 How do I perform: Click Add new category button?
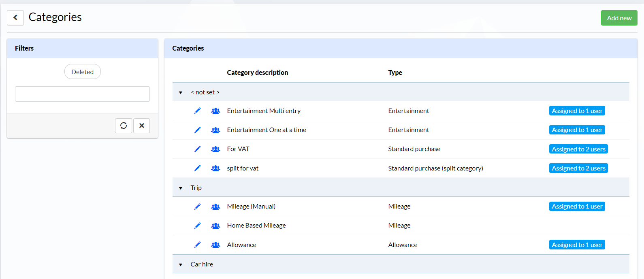[619, 18]
